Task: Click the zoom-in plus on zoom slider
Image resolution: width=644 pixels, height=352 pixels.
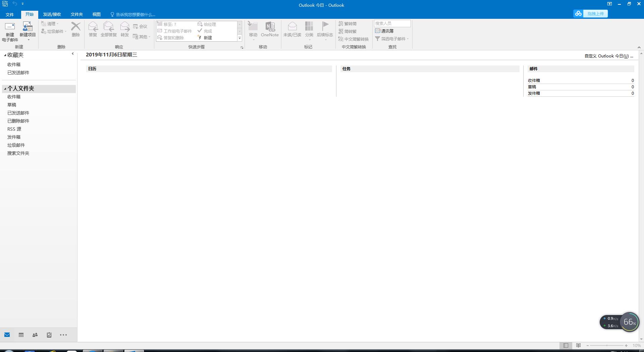Action: [x=626, y=345]
